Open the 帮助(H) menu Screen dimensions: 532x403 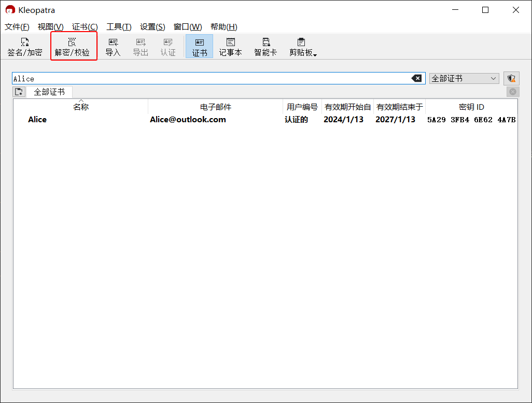click(223, 27)
